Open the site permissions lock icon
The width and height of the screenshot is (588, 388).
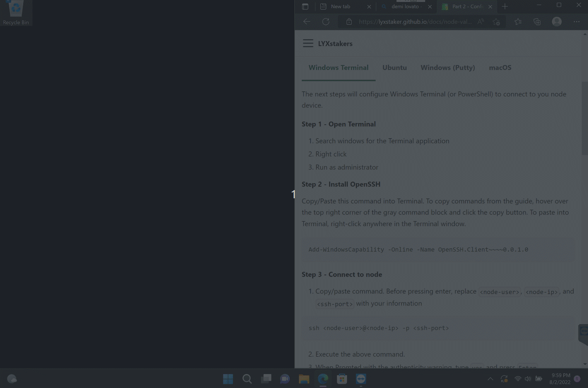coord(349,22)
